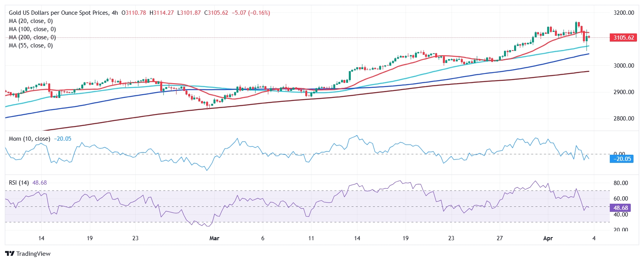Viewport: 644px width, 262px height.
Task: Click the Mar label on the date axis
Action: pos(214,238)
